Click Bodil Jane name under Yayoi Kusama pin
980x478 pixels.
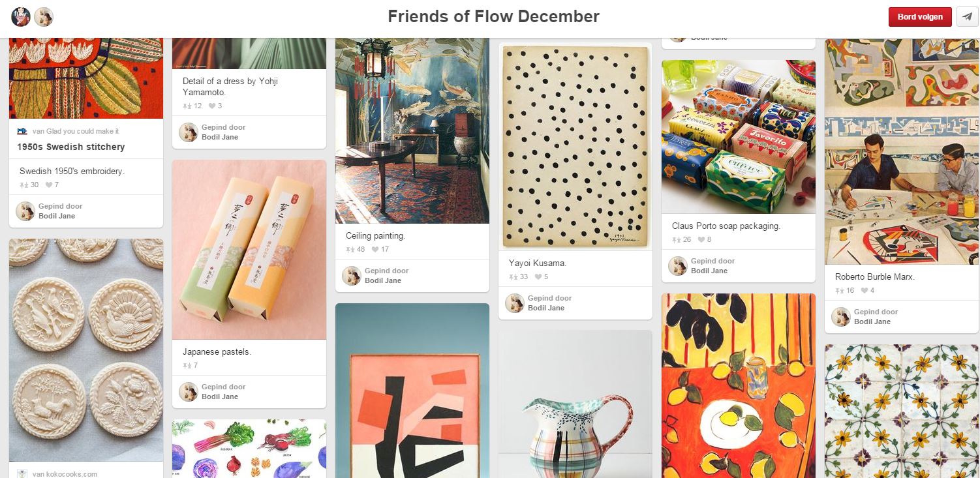(546, 308)
